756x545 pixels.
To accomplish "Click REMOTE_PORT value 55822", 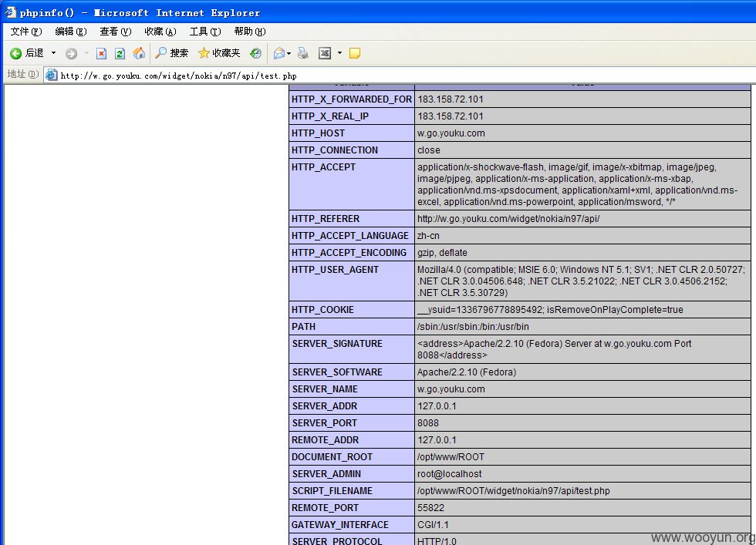I will (x=430, y=508).
